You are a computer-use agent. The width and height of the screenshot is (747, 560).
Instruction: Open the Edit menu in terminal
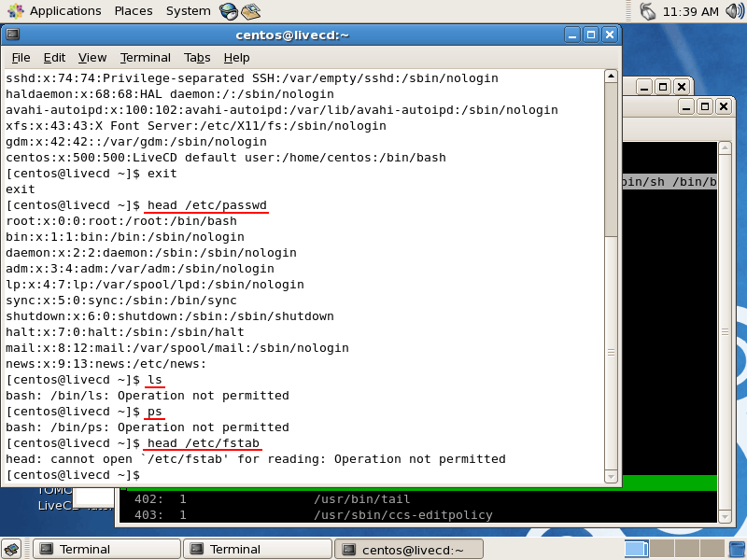click(x=54, y=58)
